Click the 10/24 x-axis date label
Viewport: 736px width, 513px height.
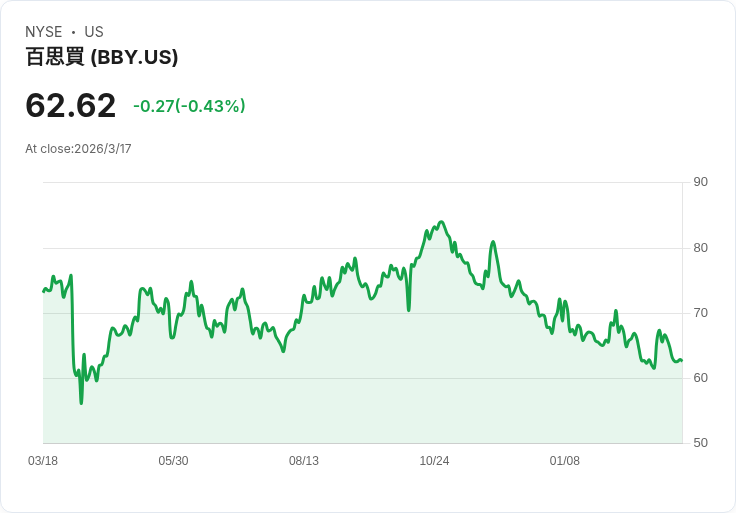434,461
